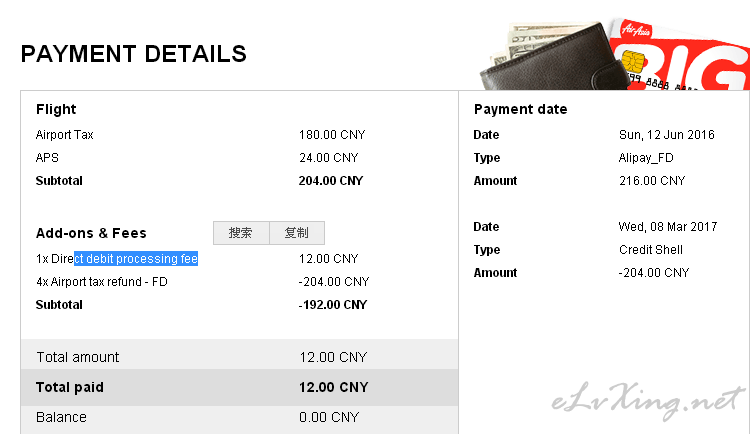This screenshot has height=434, width=756.
Task: Click the eLvXing.net watermark
Action: 647,401
